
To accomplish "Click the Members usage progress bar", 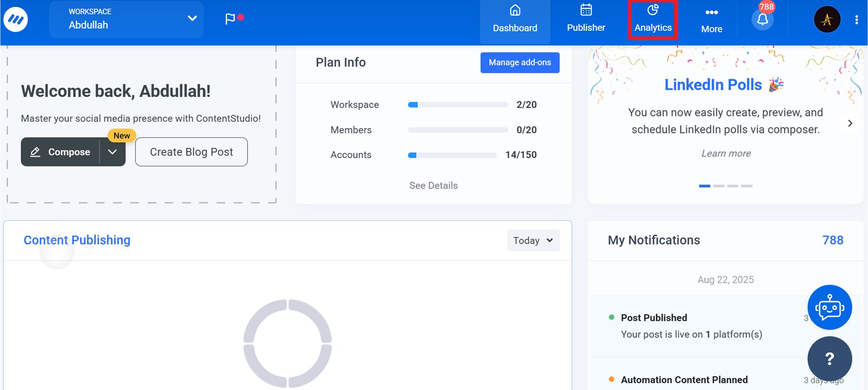I will [458, 130].
